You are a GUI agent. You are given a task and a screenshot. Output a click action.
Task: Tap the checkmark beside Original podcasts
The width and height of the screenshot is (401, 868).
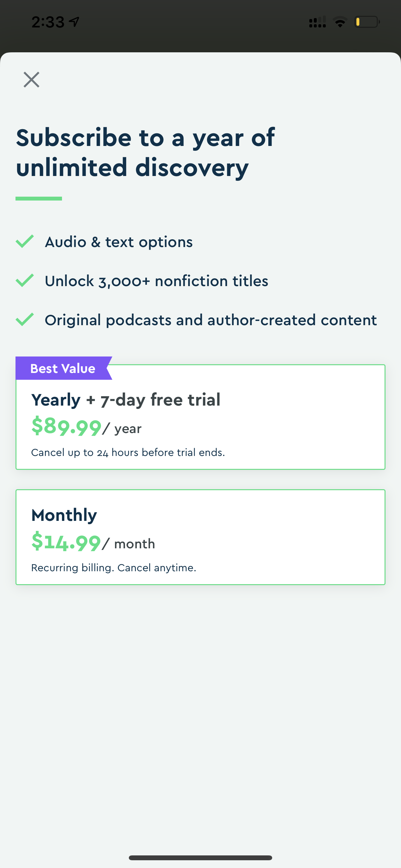click(25, 319)
